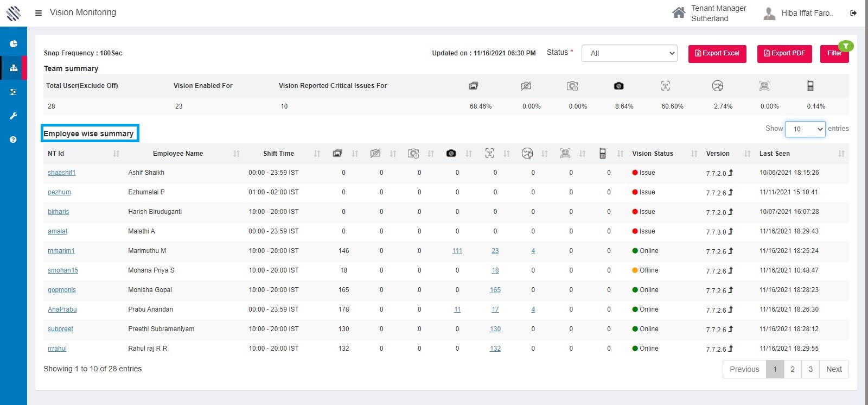Go to page 2 of entries

(793, 369)
